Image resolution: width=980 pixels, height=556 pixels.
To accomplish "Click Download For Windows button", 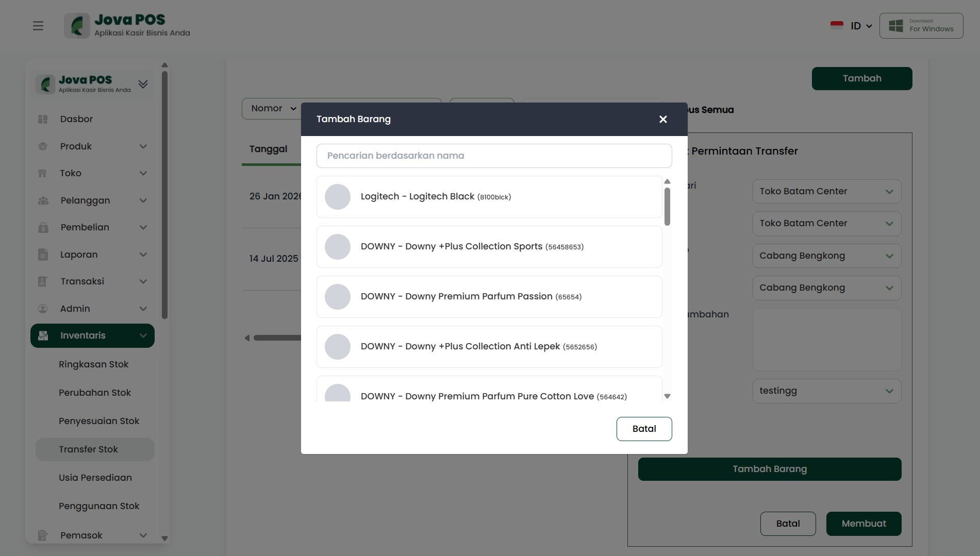I will (921, 26).
